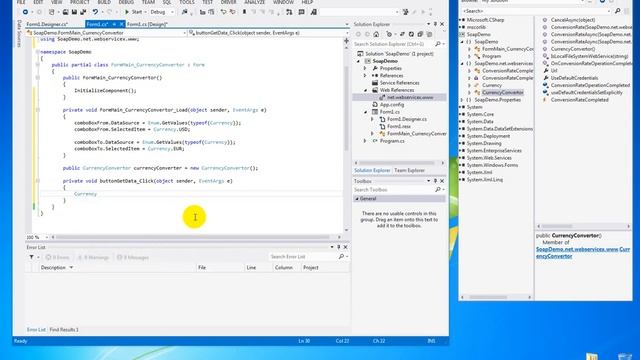
Task: Click the Error List search magnifier icon
Action: (341, 257)
